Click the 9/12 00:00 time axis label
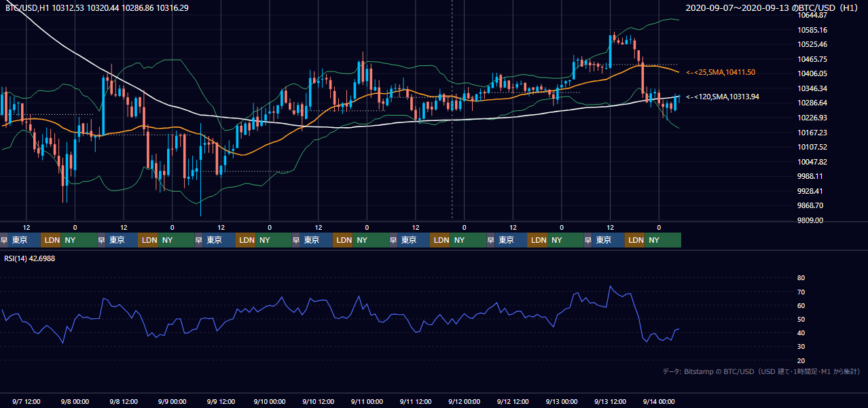Image resolution: width=868 pixels, height=408 pixels. click(465, 401)
